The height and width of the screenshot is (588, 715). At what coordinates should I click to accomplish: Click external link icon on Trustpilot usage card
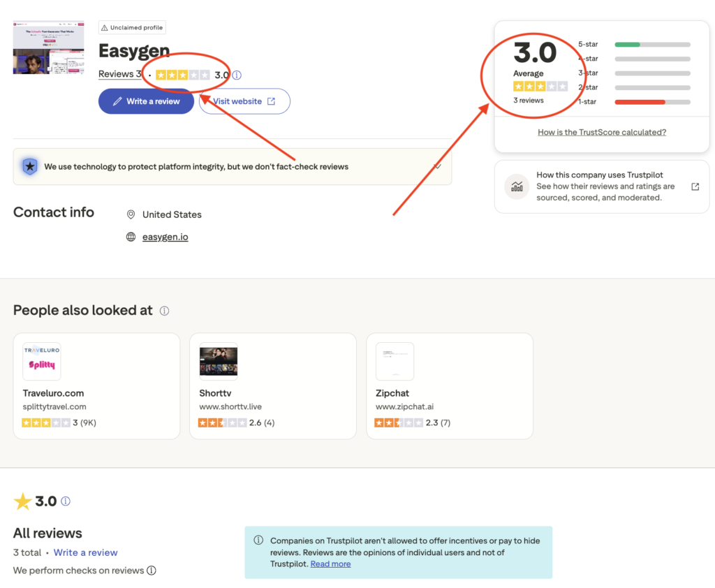[695, 186]
